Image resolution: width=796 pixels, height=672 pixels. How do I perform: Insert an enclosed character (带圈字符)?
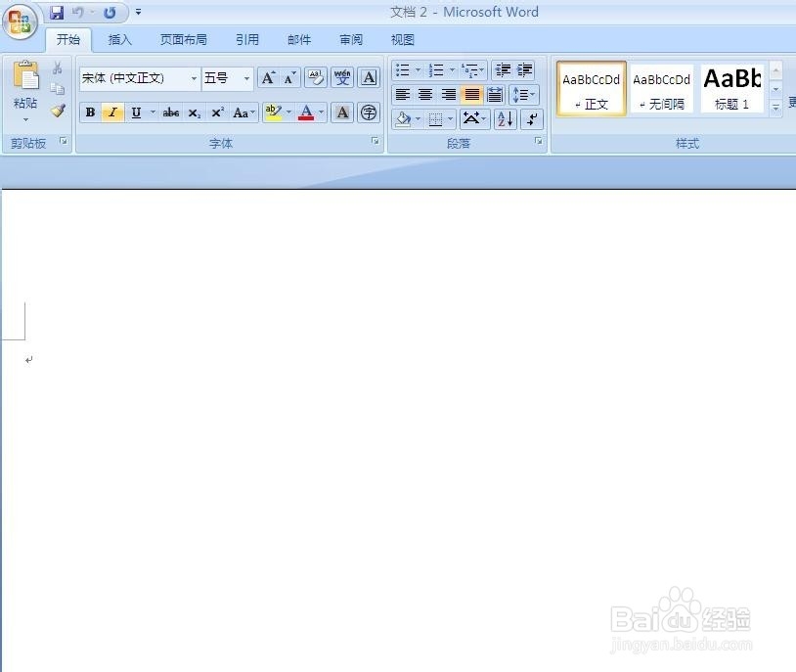[369, 112]
